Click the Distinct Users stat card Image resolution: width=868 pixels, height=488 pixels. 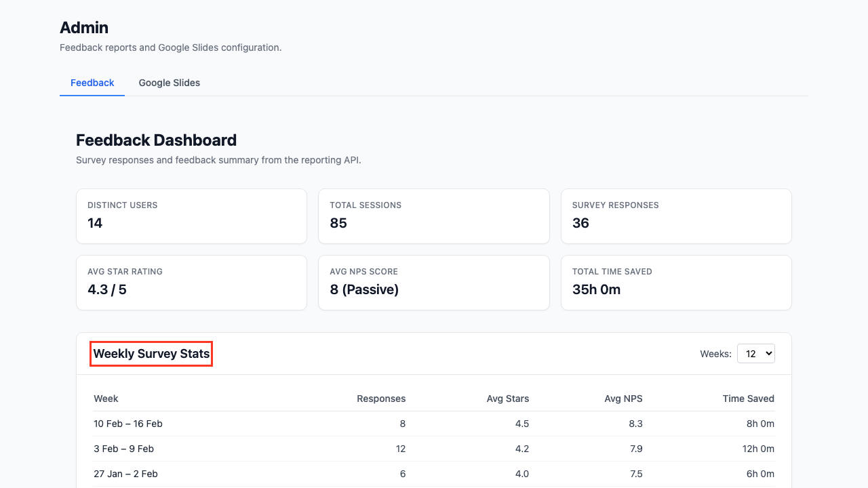pos(191,216)
